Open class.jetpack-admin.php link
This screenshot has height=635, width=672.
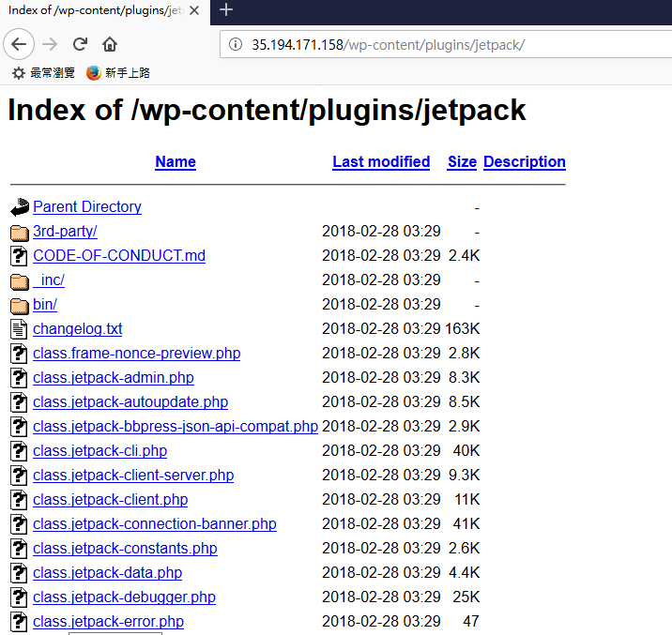click(114, 378)
